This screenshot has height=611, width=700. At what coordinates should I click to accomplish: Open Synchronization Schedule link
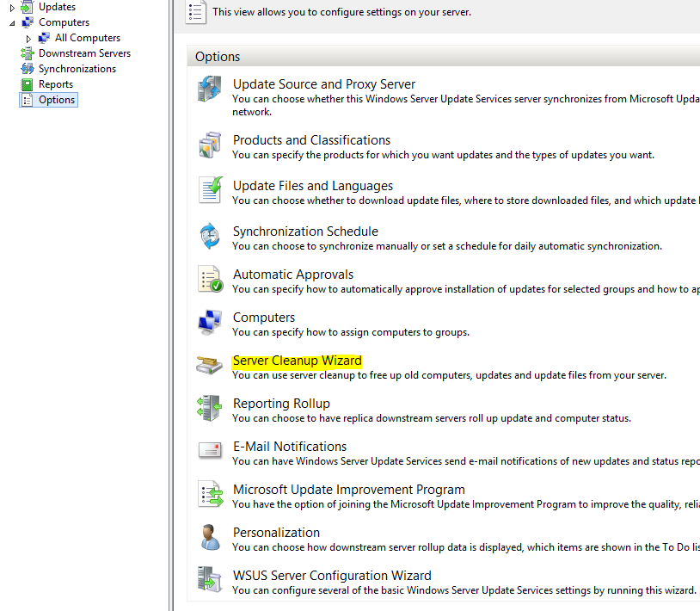[305, 231]
